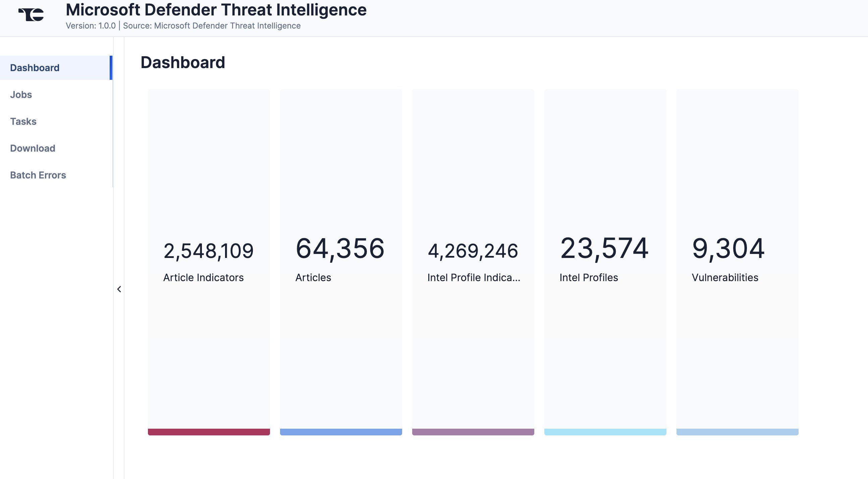The image size is (868, 479).
Task: Open the Vulnerabilities metric card
Action: click(737, 168)
